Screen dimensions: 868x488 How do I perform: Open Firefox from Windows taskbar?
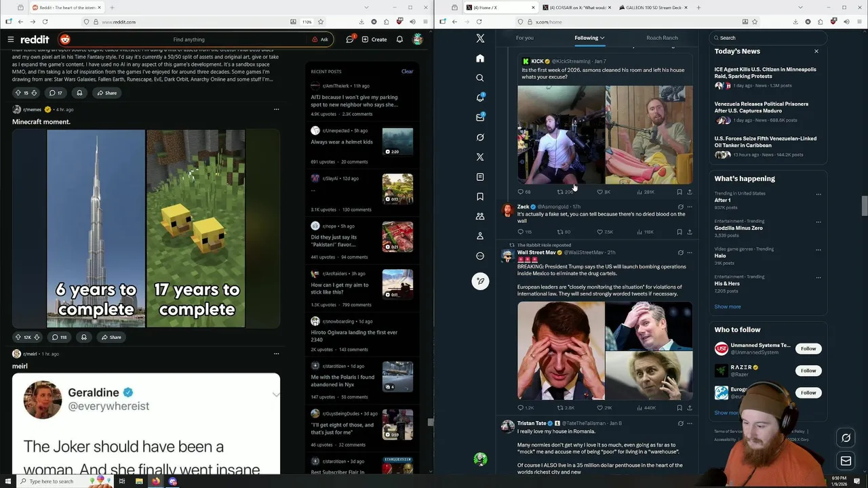tap(156, 481)
